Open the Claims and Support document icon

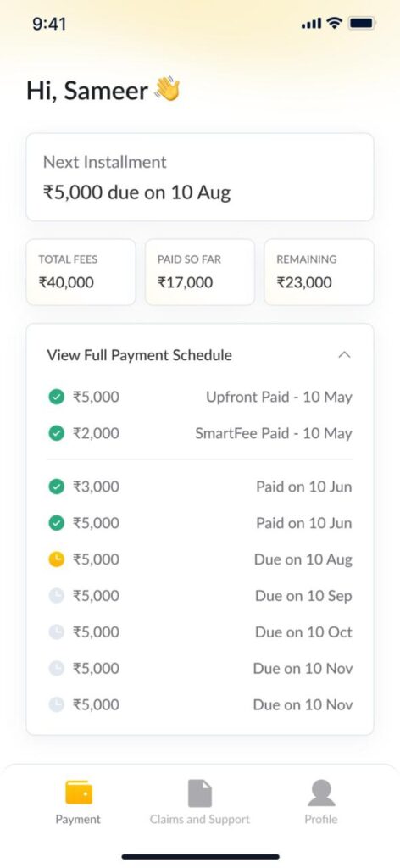pos(200,793)
